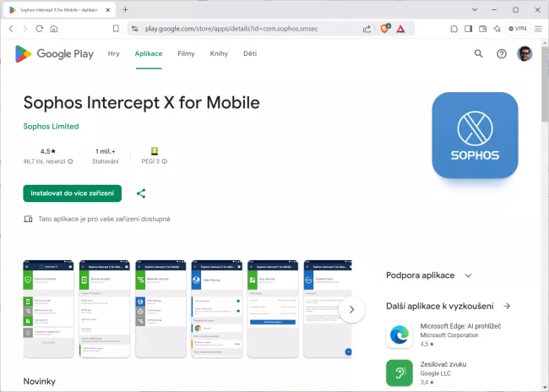
Task: Switch to the Hry tab
Action: 113,53
